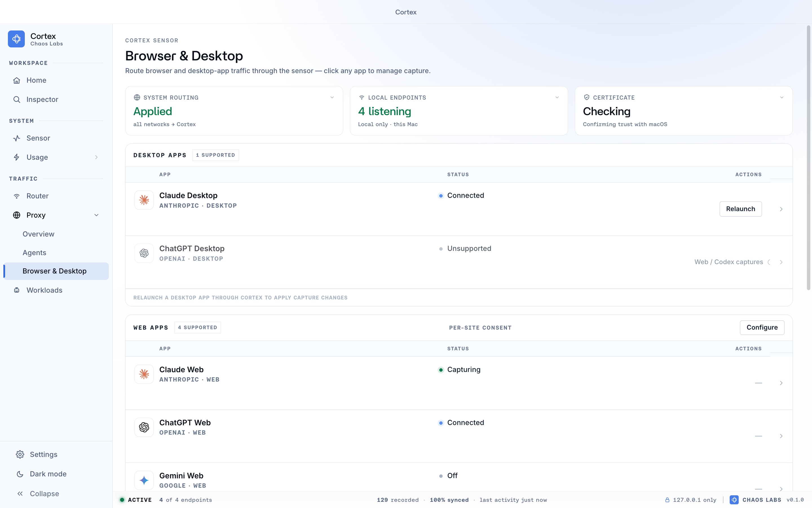Image resolution: width=812 pixels, height=508 pixels.
Task: Click the 4 listening value
Action: [385, 111]
